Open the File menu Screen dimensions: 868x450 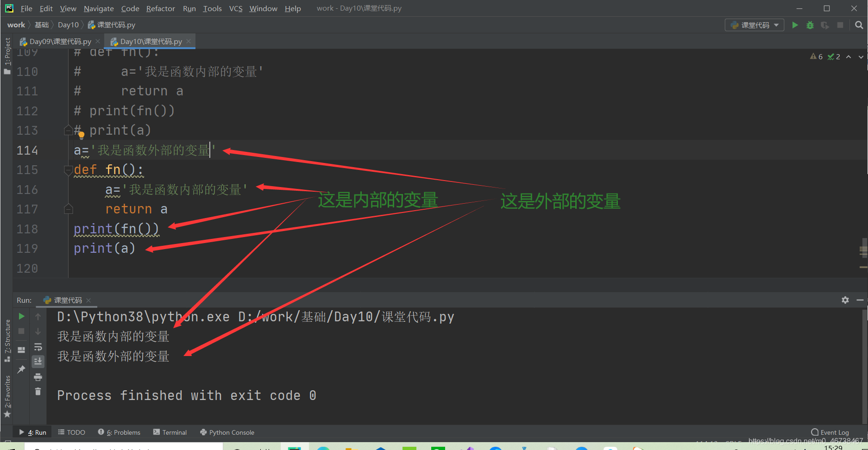pos(26,8)
